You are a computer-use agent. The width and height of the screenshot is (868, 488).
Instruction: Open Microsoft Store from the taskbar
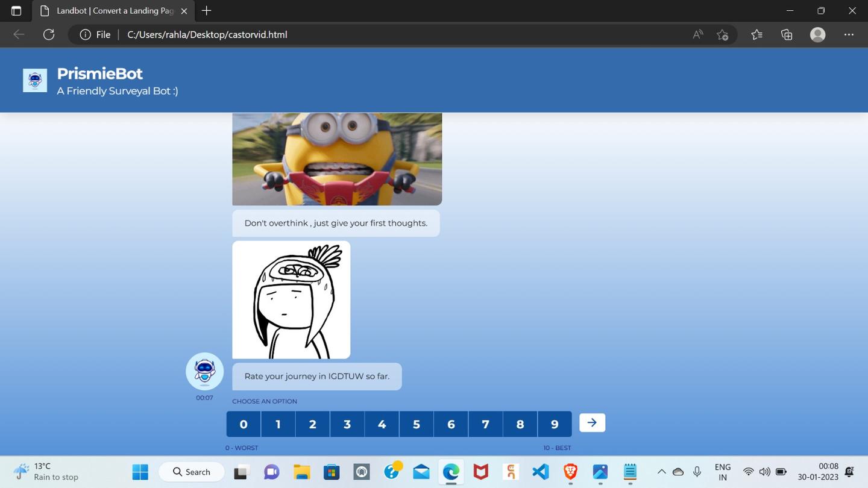pos(332,472)
